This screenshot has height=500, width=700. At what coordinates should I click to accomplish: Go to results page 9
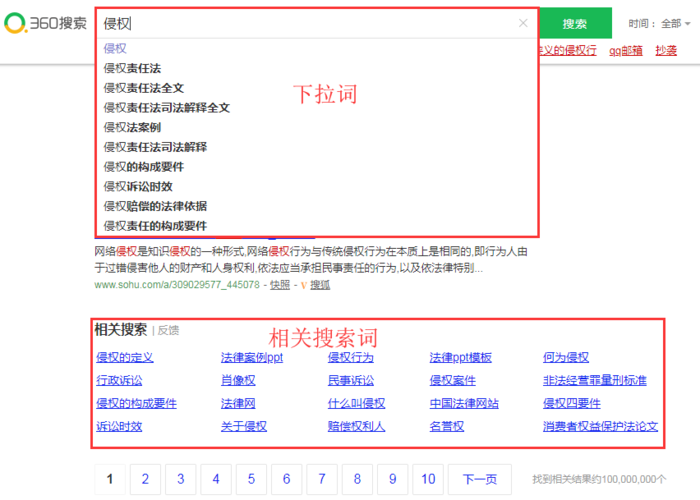(392, 479)
